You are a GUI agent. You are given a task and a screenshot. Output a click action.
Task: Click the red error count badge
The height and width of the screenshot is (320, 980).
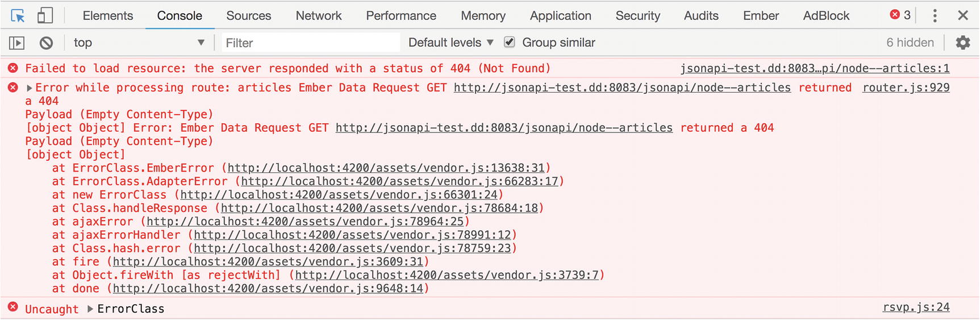point(900,15)
